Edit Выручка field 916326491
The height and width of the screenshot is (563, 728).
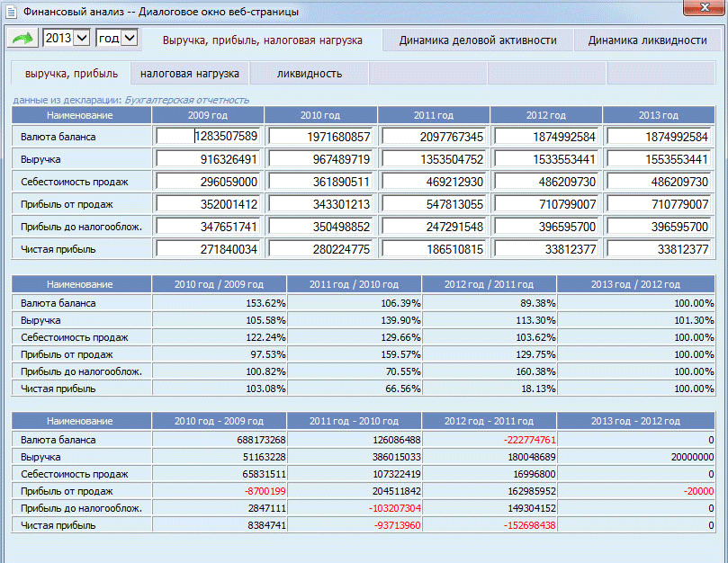point(208,159)
